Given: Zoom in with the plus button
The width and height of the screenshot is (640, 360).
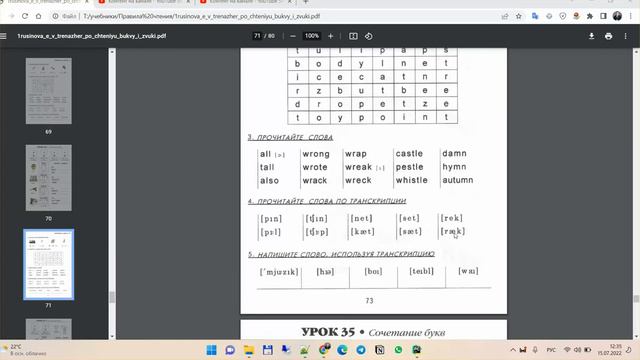Looking at the screenshot, I should [x=331, y=36].
